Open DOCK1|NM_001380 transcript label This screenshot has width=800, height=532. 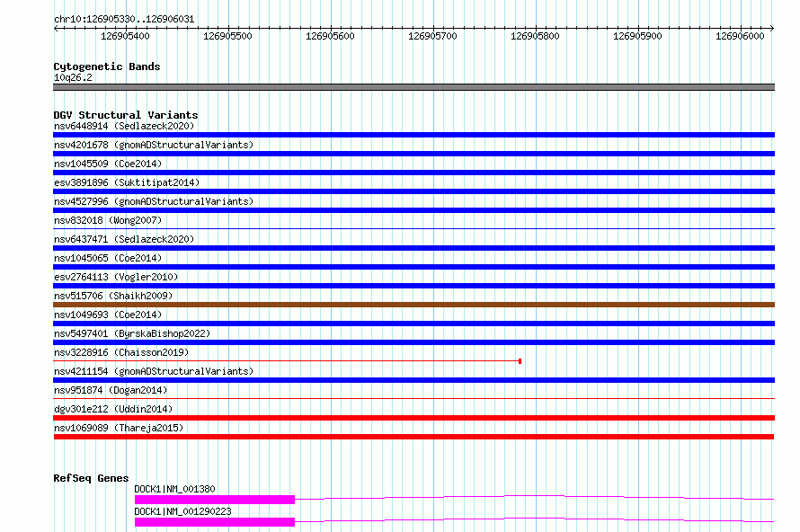(174, 489)
